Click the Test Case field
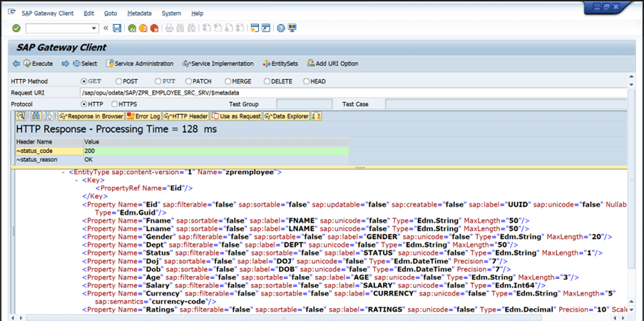 [506, 104]
